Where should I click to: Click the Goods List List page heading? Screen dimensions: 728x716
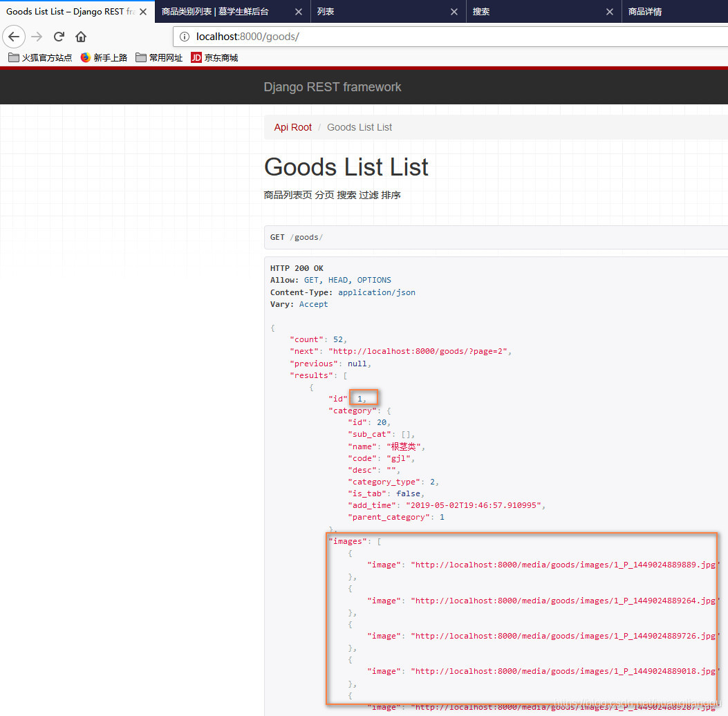tap(346, 167)
